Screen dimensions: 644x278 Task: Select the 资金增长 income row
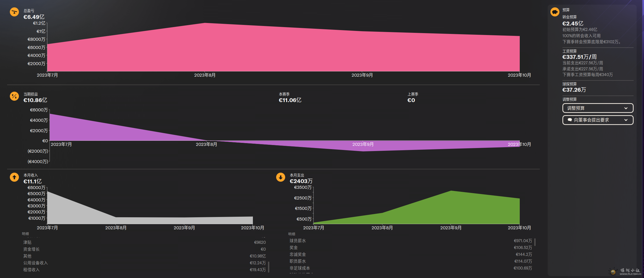145,249
